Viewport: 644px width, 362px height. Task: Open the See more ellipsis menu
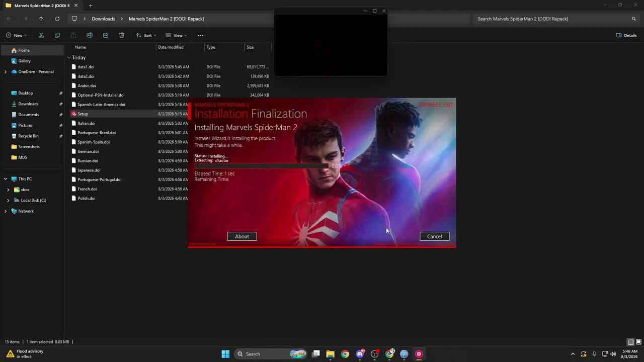pos(200,35)
